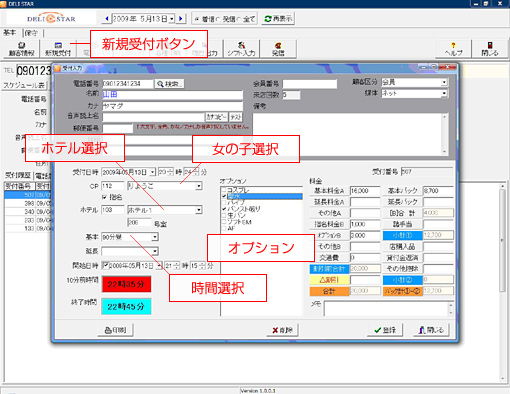Screen dimensions: 510x394
Task: Go to next day with right arrow
Action: [181, 19]
